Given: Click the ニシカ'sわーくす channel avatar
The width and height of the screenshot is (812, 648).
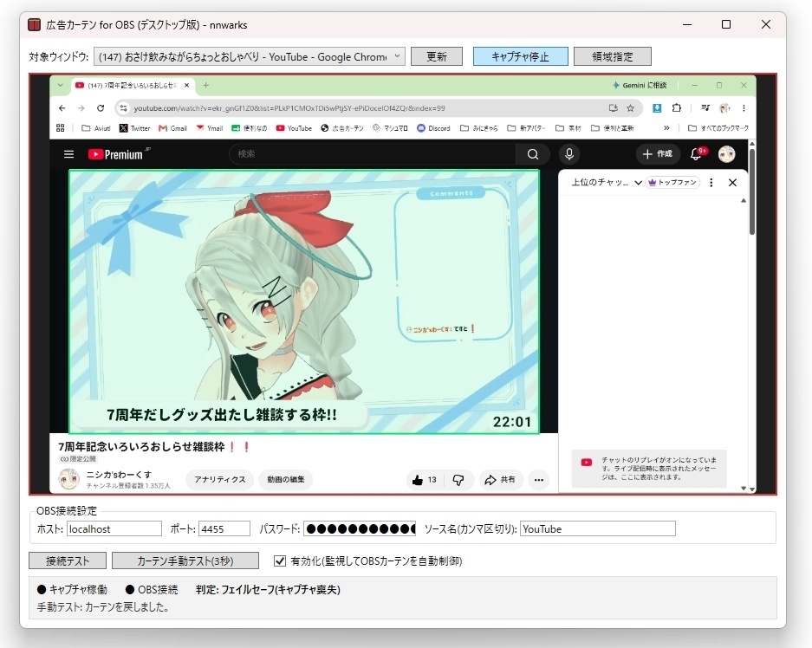Looking at the screenshot, I should pyautogui.click(x=68, y=479).
